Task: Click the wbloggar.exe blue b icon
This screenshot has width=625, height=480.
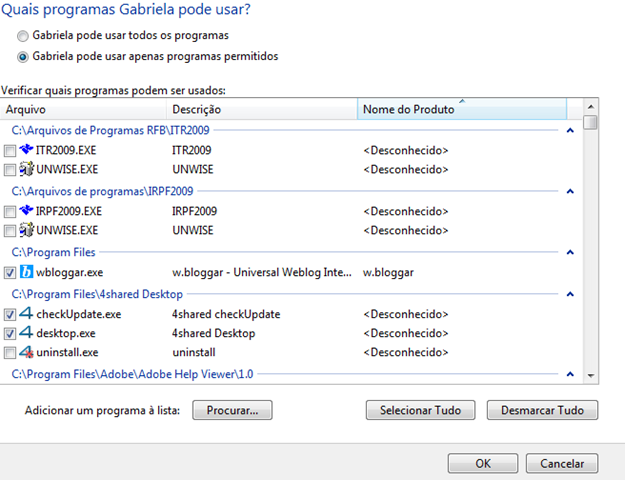Action: click(26, 272)
